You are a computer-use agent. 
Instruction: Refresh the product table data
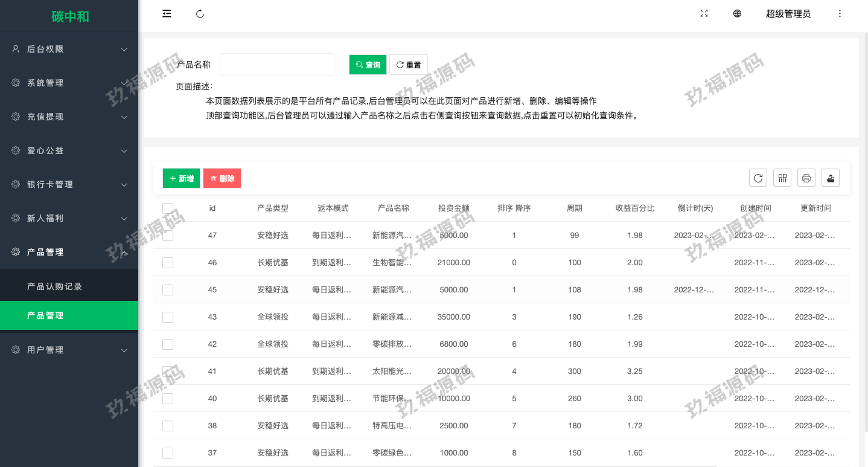tap(758, 178)
